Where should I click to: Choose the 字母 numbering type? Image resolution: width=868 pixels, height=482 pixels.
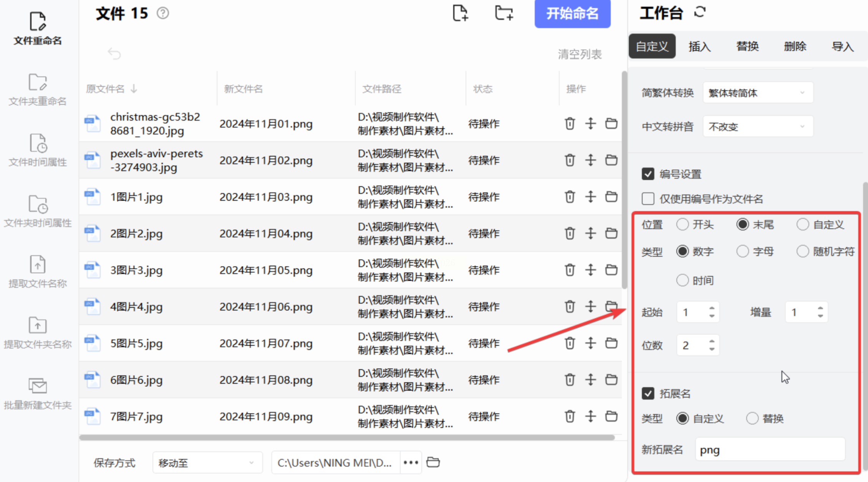[742, 252]
